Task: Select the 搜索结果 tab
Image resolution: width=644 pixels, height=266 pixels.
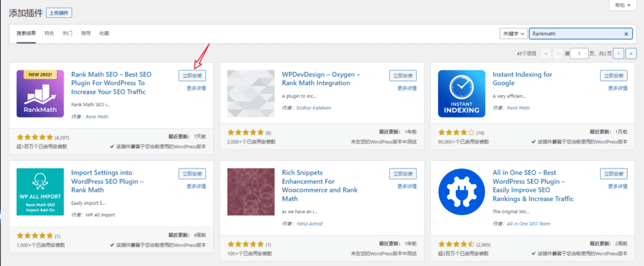Action: point(26,34)
